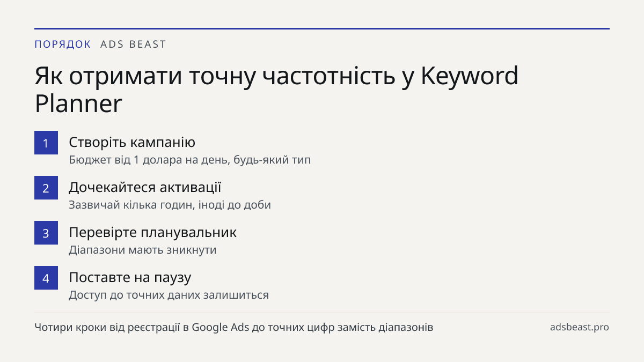644x362 pixels.
Task: Click 'Діапазони мають зникнути' description
Action: point(143,250)
